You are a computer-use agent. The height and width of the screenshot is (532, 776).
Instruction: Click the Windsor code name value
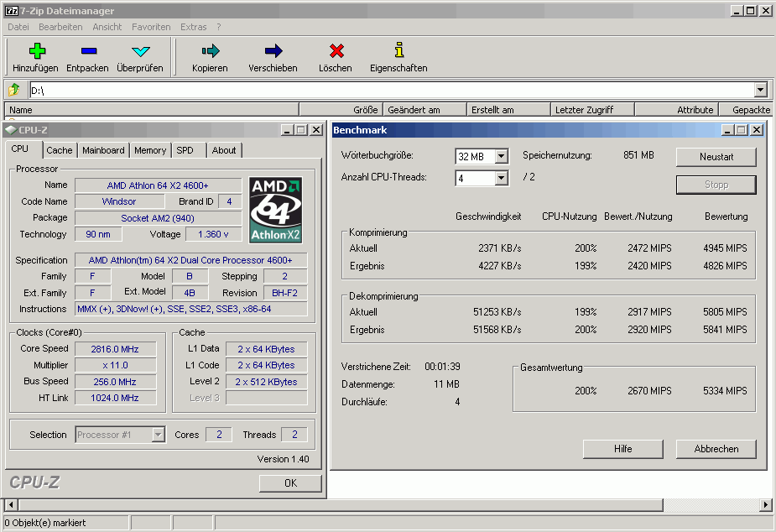coord(119,201)
